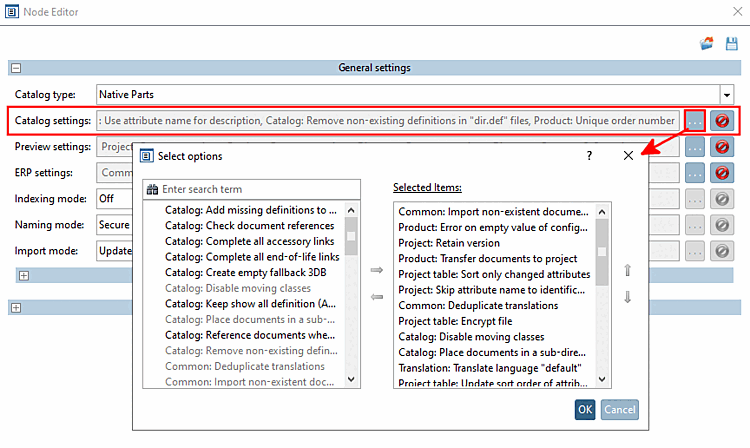Open the Catalog type dropdown
The width and height of the screenshot is (750, 448).
click(x=727, y=94)
